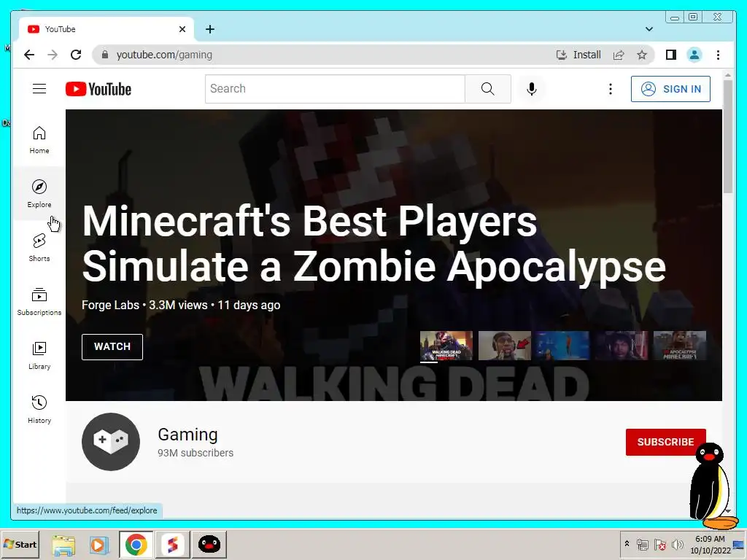The image size is (747, 560).
Task: Click Install app in the address bar
Action: [578, 55]
